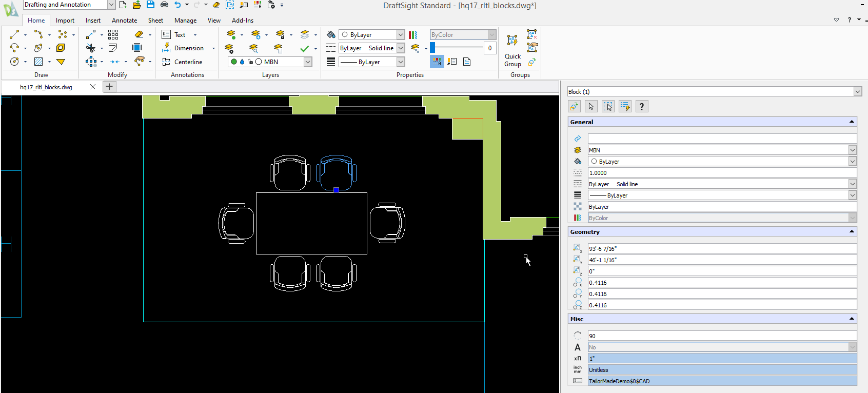Open the Dimension tool dropdown arrow

point(213,48)
